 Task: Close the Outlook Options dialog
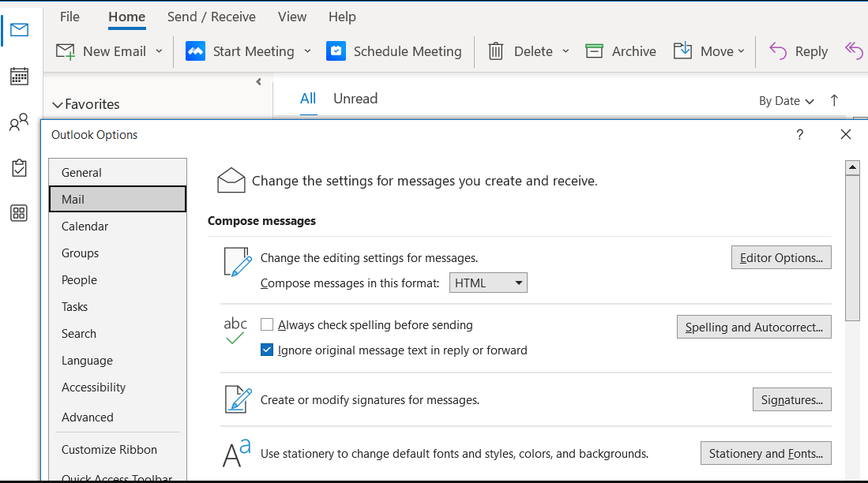pyautogui.click(x=845, y=134)
